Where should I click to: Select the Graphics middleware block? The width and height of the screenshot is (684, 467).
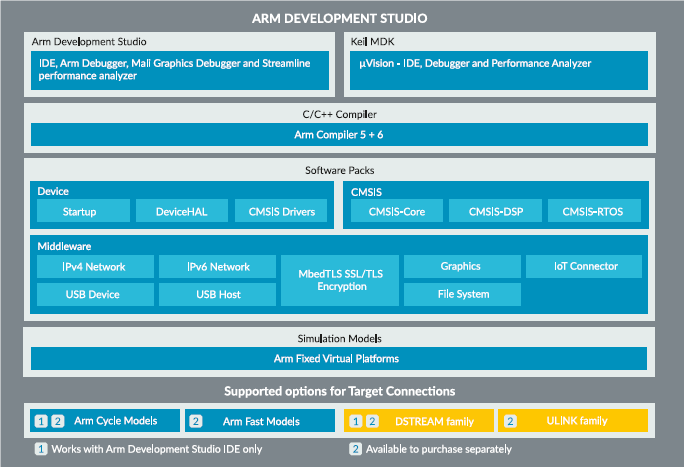coord(462,266)
